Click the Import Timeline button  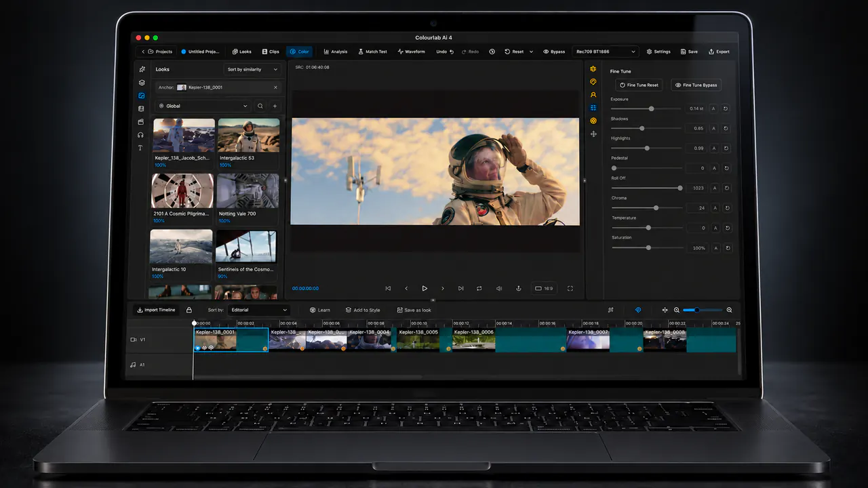pos(156,310)
